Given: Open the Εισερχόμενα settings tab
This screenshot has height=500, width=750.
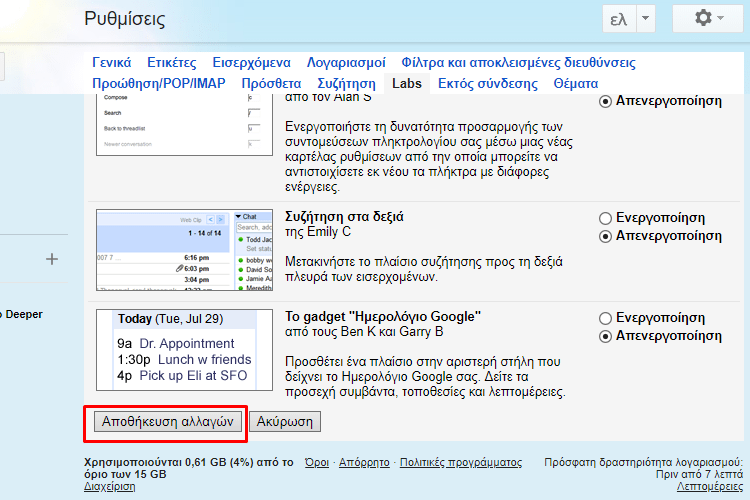Looking at the screenshot, I should [x=252, y=63].
